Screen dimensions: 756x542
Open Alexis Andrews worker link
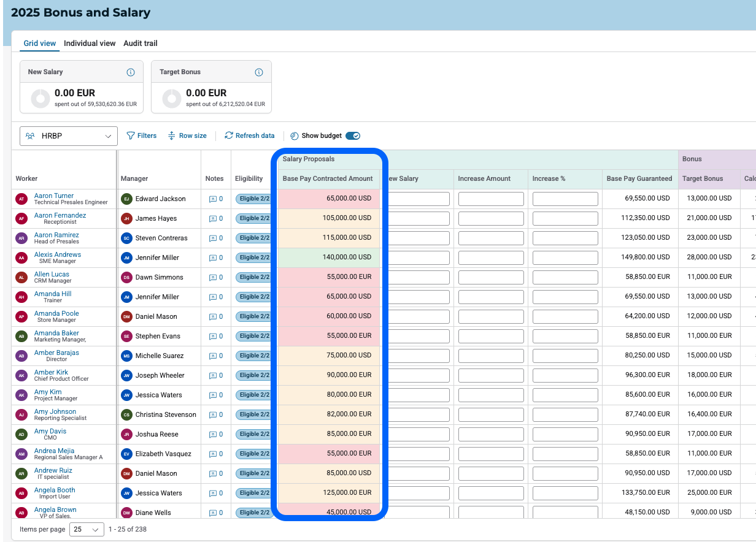coord(58,254)
